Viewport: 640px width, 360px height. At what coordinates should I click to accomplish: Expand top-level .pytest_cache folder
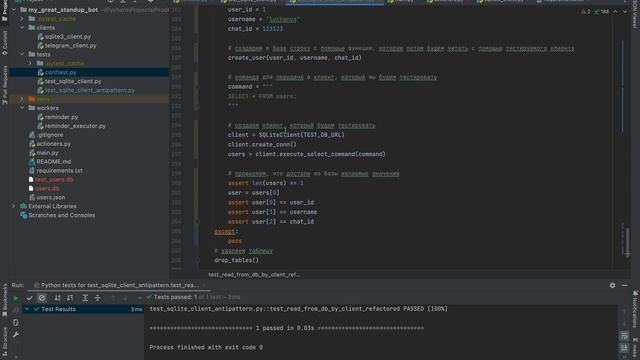click(x=22, y=19)
